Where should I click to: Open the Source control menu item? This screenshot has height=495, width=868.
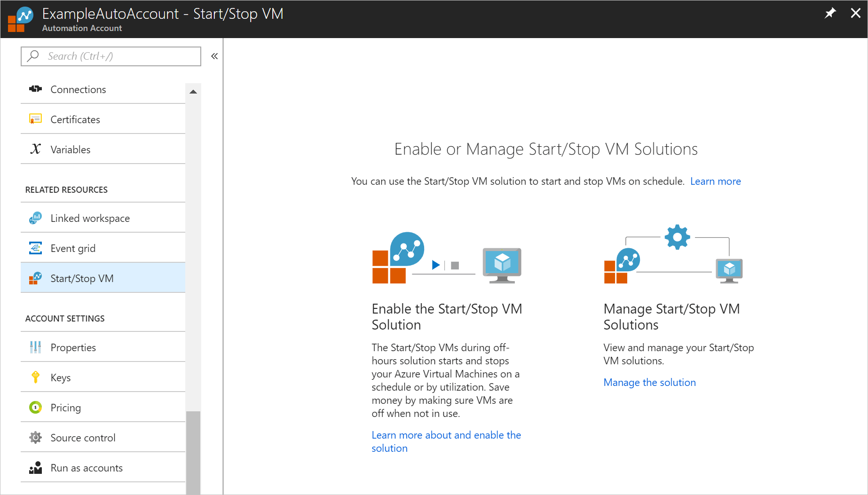(x=103, y=438)
